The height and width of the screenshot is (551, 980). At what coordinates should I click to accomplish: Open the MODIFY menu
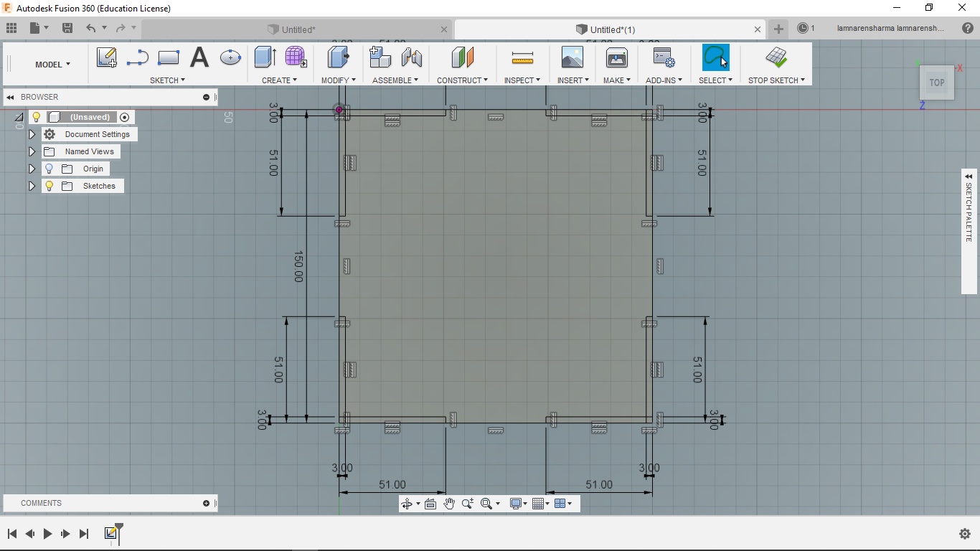(338, 80)
